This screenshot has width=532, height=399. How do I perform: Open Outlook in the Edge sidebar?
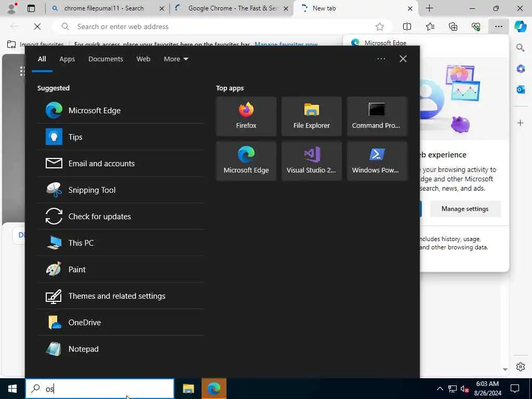click(521, 89)
